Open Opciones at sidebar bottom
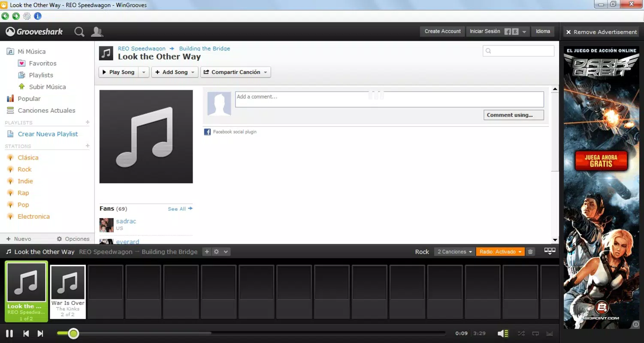 pyautogui.click(x=73, y=239)
